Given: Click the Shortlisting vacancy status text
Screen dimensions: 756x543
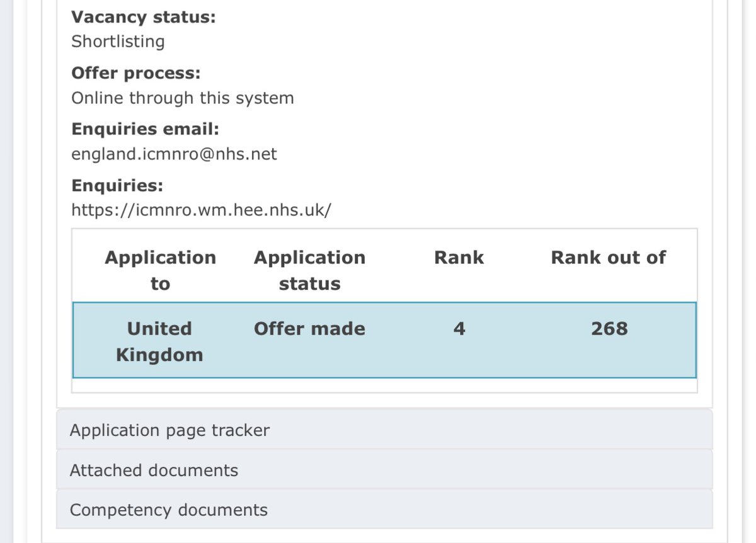Looking at the screenshot, I should click(x=118, y=42).
